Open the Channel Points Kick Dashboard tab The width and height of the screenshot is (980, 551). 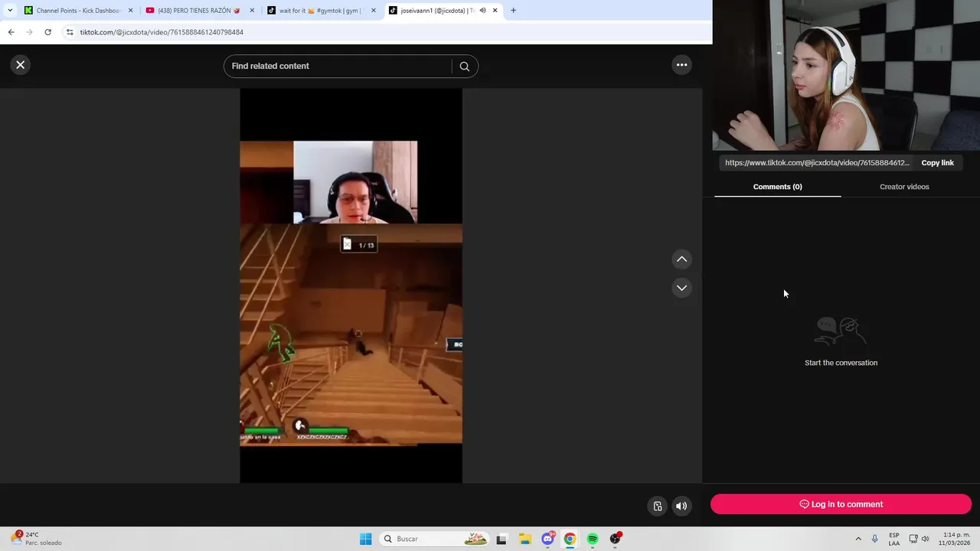pos(77,11)
